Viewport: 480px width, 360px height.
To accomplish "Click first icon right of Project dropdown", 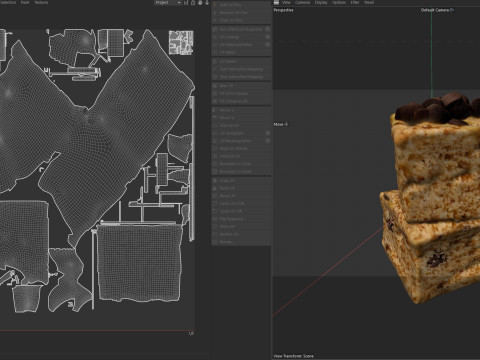I will click(x=186, y=3).
